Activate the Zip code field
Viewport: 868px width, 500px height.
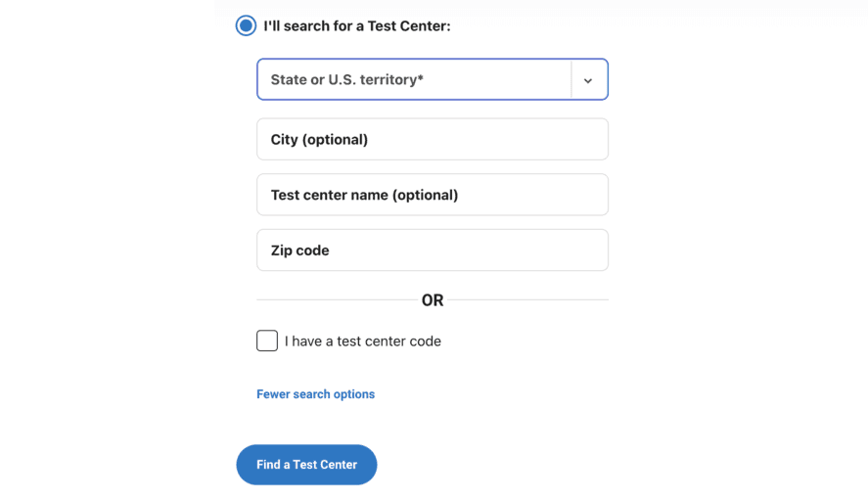(433, 250)
